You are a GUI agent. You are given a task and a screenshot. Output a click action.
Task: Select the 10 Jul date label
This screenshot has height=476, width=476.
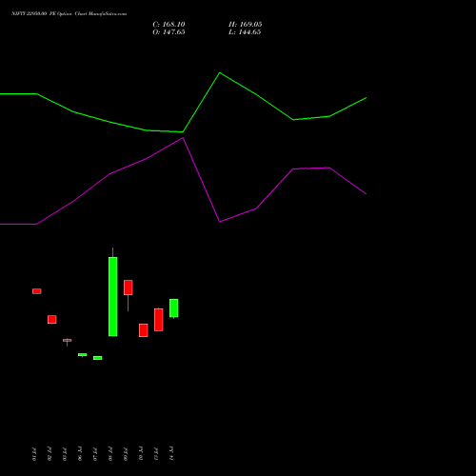coord(141,454)
